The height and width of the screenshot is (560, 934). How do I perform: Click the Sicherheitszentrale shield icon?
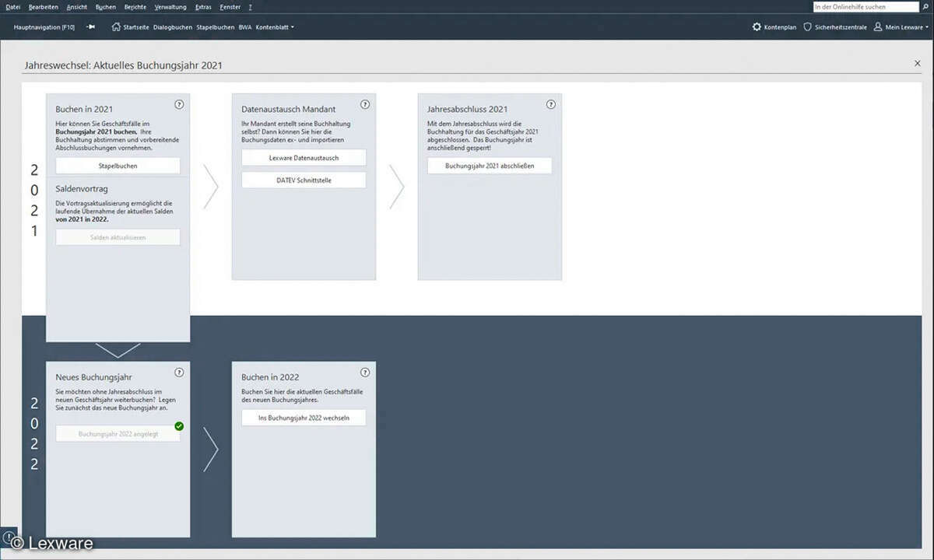click(x=807, y=26)
